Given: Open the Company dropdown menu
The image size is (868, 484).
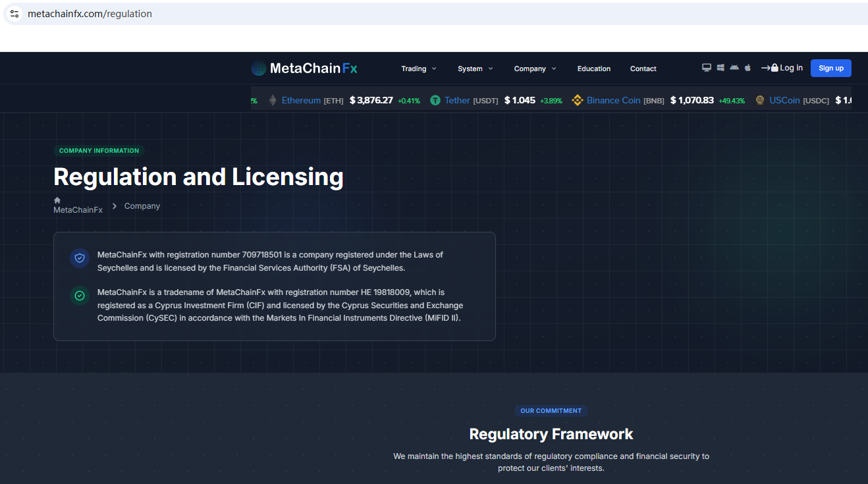Looking at the screenshot, I should [535, 68].
